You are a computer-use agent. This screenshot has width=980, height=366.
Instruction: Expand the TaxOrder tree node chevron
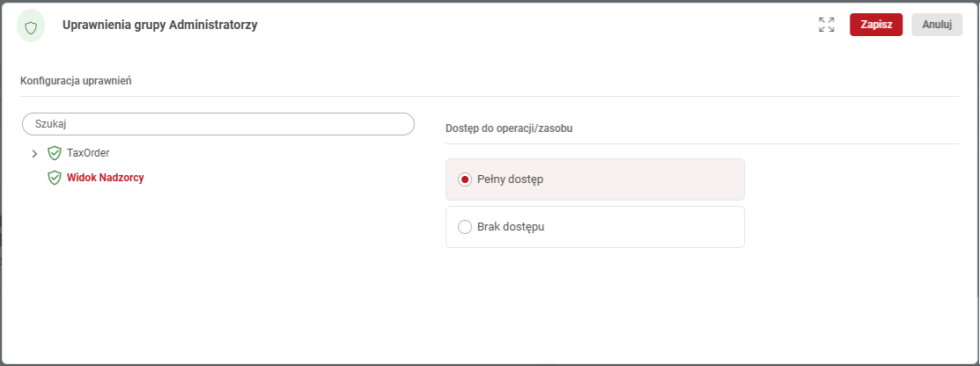click(34, 154)
